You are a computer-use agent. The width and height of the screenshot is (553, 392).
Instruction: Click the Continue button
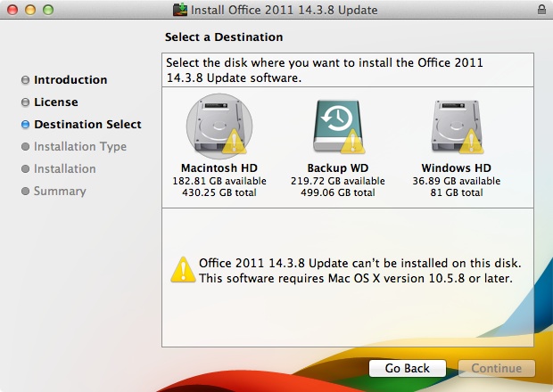(496, 368)
